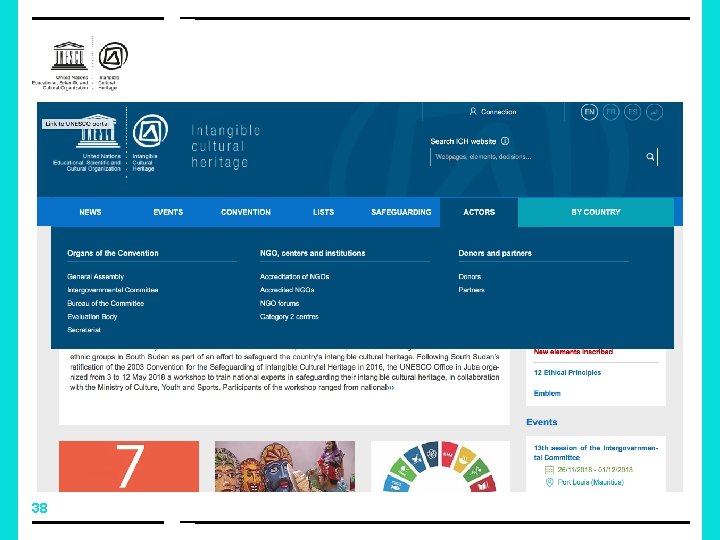Image resolution: width=720 pixels, height=540 pixels.
Task: Switch language to ES
Action: point(632,112)
